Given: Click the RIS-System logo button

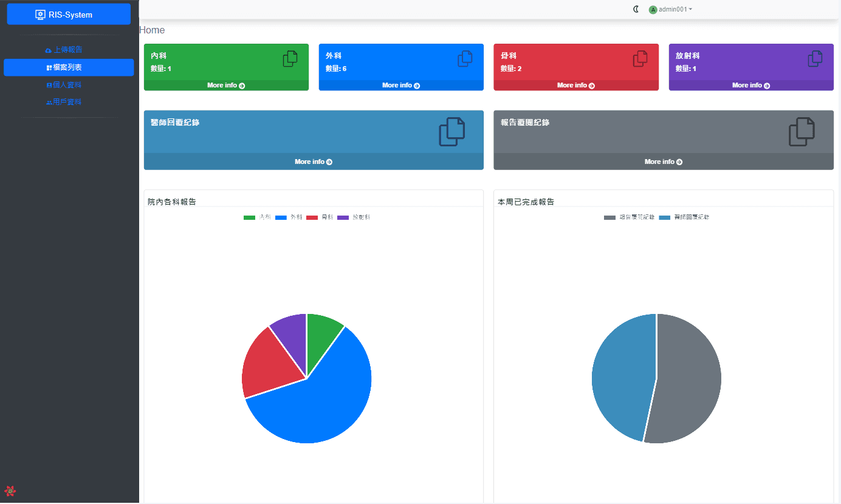Looking at the screenshot, I should 69,15.
